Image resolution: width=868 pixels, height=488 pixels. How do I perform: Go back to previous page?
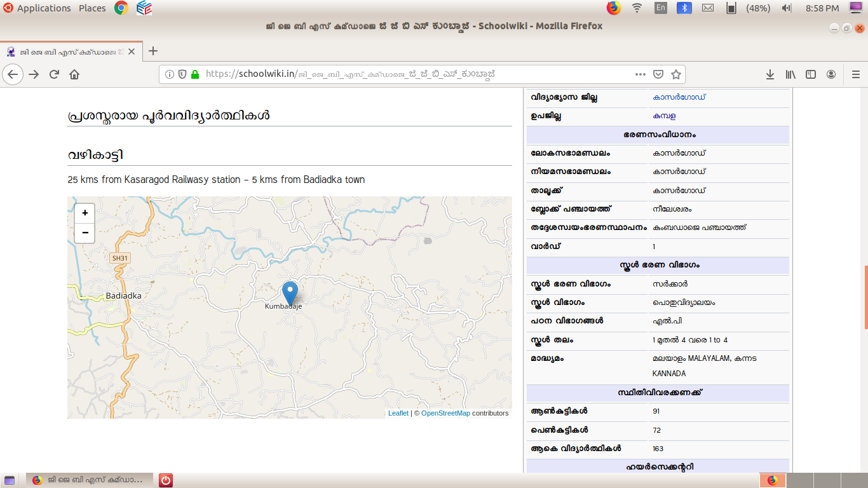pyautogui.click(x=13, y=74)
